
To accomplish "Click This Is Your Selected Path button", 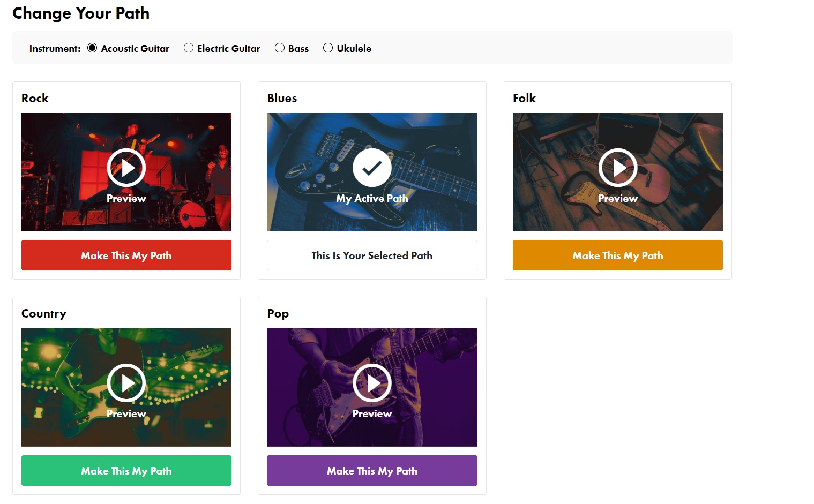I will click(x=371, y=255).
